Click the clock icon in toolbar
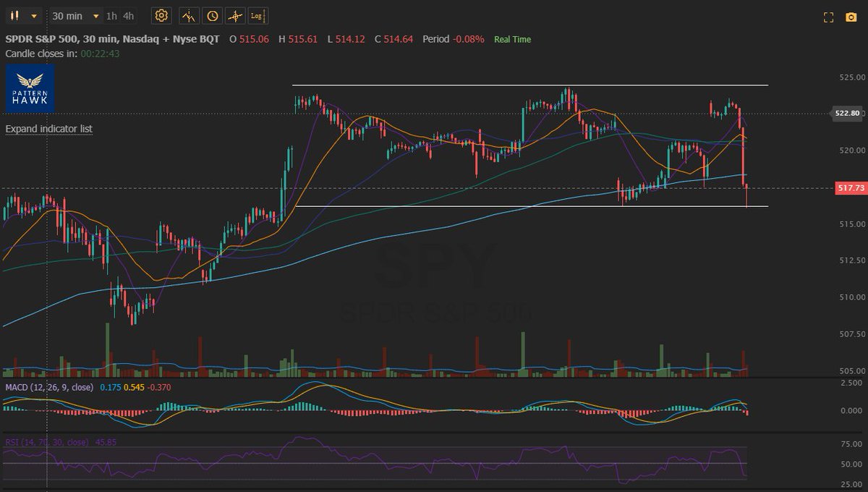868x492 pixels. point(212,16)
